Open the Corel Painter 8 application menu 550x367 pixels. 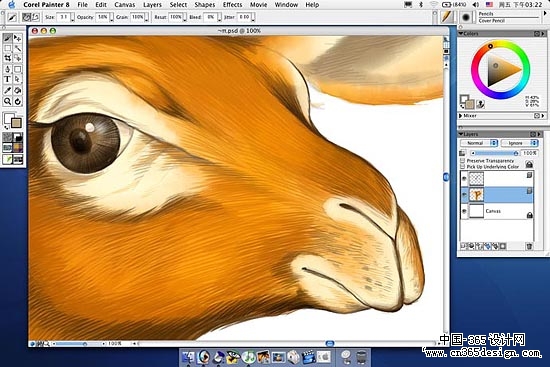[x=46, y=5]
